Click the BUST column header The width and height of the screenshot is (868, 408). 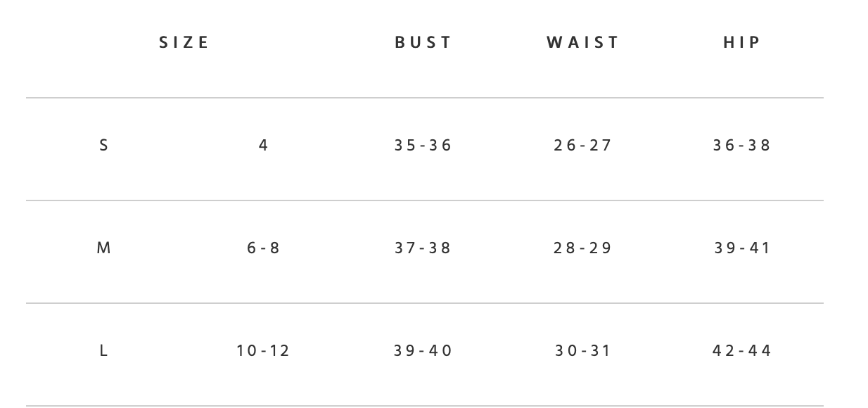pyautogui.click(x=423, y=42)
